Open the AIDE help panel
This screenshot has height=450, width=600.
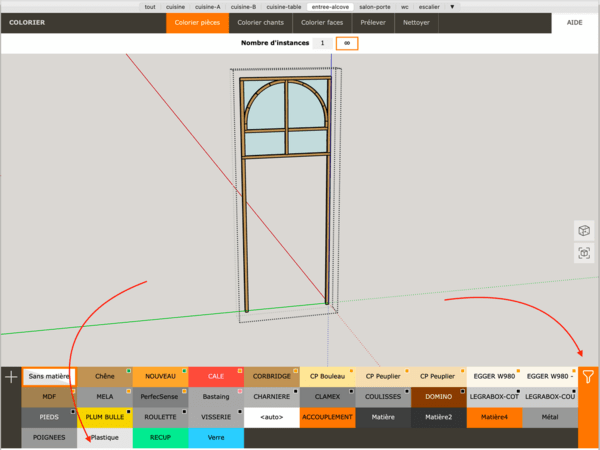coord(574,21)
